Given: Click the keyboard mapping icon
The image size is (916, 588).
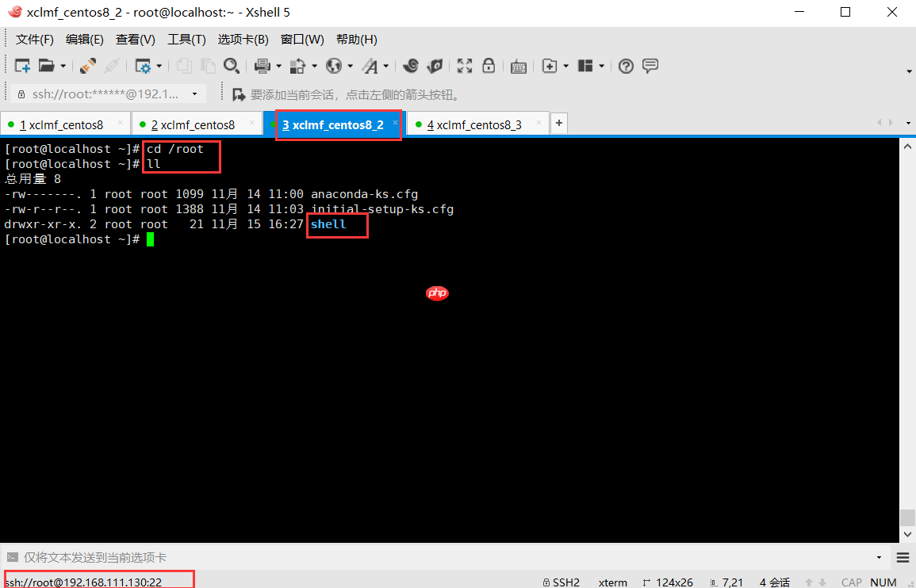Looking at the screenshot, I should [518, 67].
